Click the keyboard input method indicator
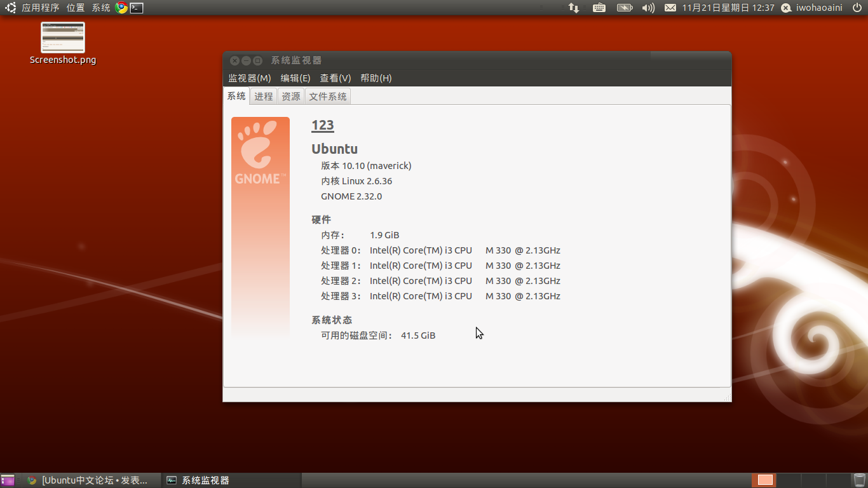 (x=599, y=8)
